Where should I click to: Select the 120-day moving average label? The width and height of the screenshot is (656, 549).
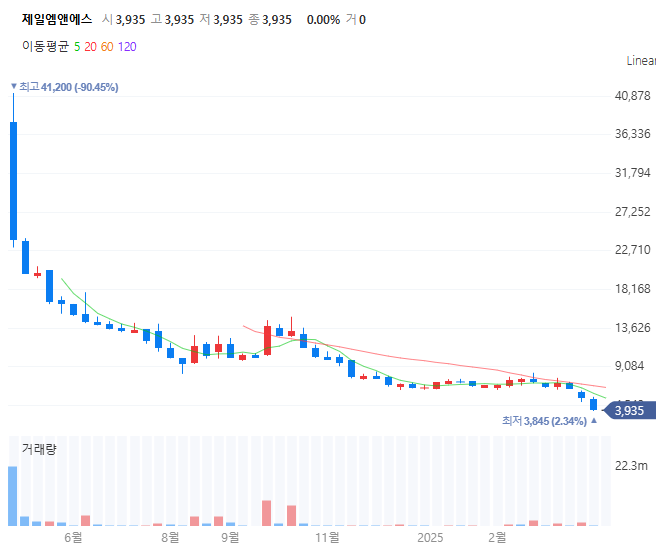tap(127, 46)
